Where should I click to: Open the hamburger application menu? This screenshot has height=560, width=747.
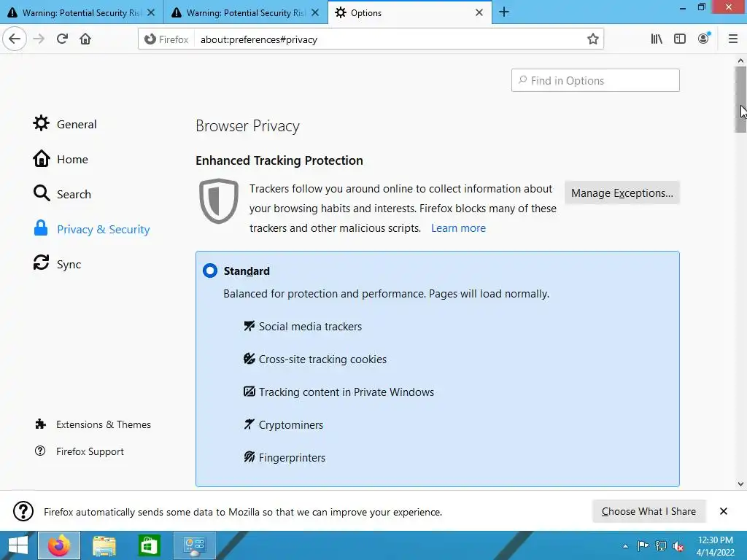point(732,39)
